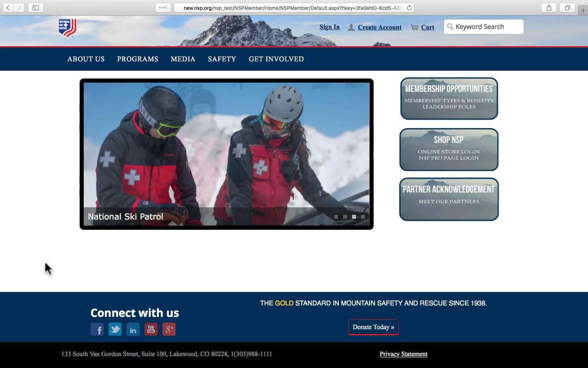The image size is (588, 368).
Task: Open the YouTube social icon
Action: [151, 329]
